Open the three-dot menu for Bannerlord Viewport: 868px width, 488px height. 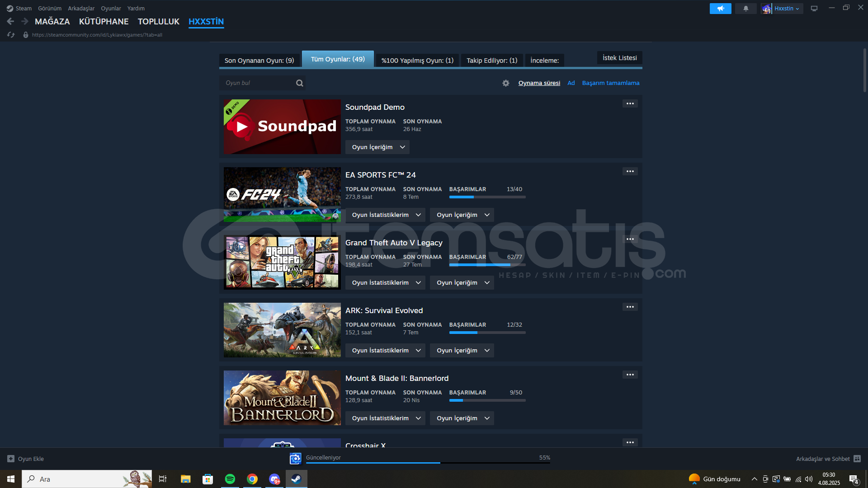[630, 375]
